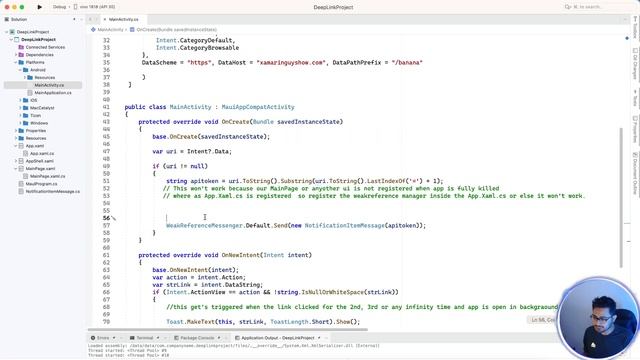Expand the AppShell.xaml node
640x360 pixels.
[16, 161]
